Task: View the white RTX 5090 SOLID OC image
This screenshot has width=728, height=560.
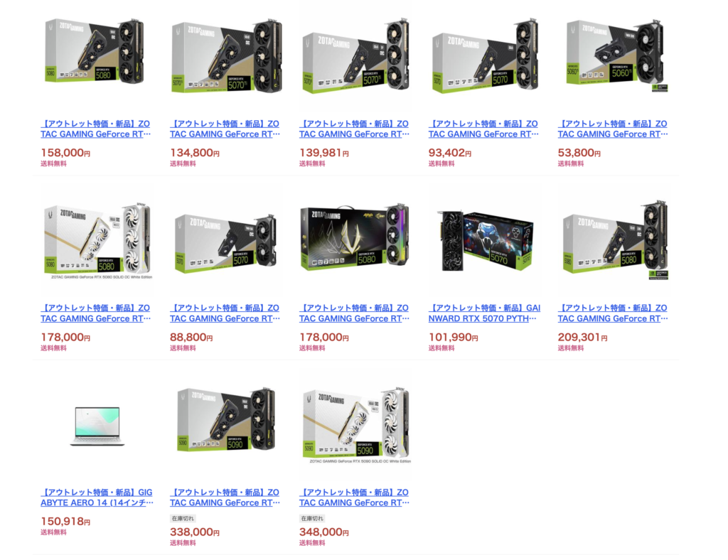Action: [355, 424]
